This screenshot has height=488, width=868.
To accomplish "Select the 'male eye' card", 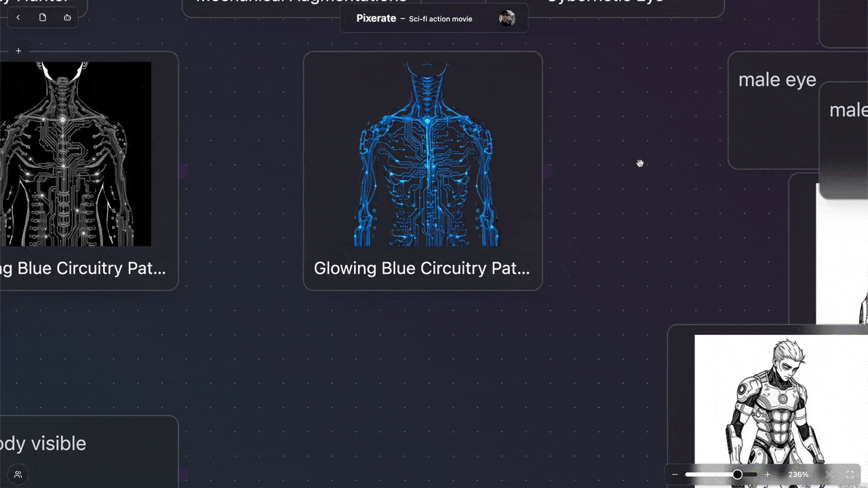I will [x=773, y=110].
